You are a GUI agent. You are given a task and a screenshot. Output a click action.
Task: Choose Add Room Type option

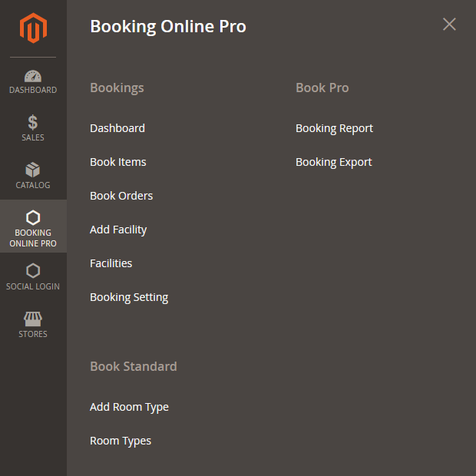(129, 407)
